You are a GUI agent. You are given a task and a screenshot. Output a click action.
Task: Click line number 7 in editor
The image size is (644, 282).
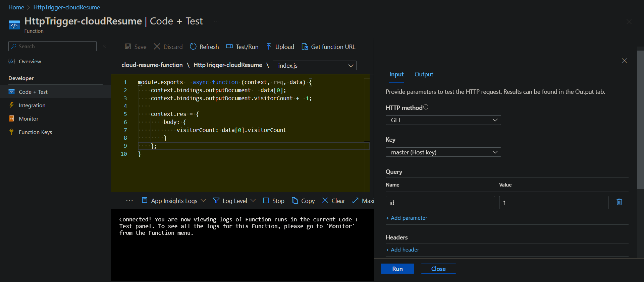pos(125,130)
